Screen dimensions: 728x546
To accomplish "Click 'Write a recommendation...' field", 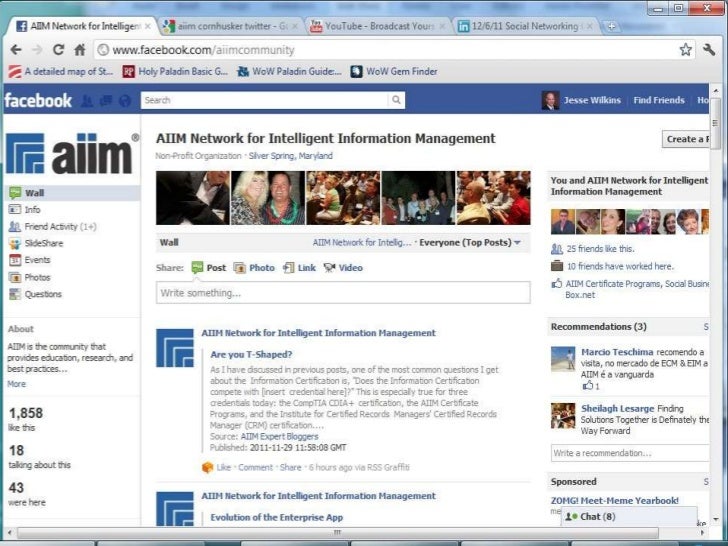I will [630, 453].
